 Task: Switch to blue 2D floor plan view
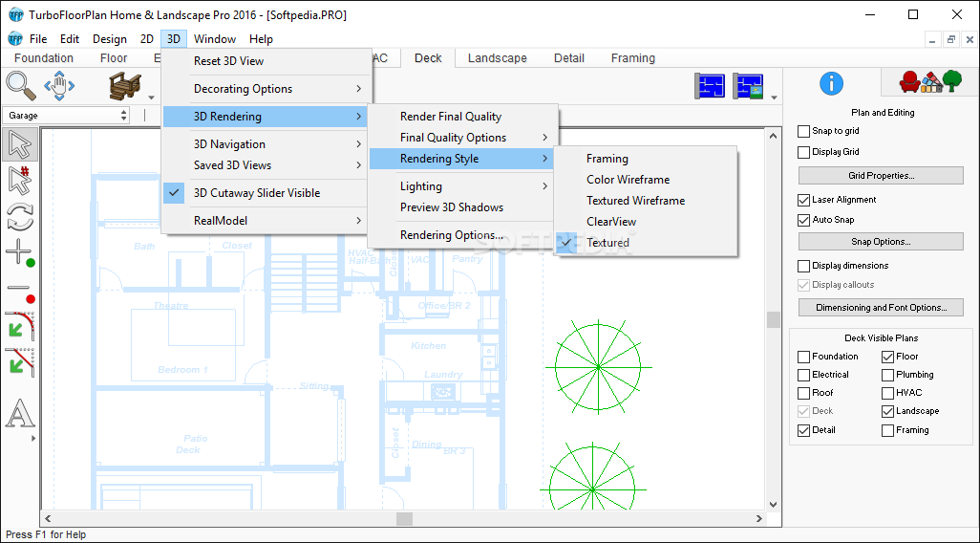coord(710,86)
